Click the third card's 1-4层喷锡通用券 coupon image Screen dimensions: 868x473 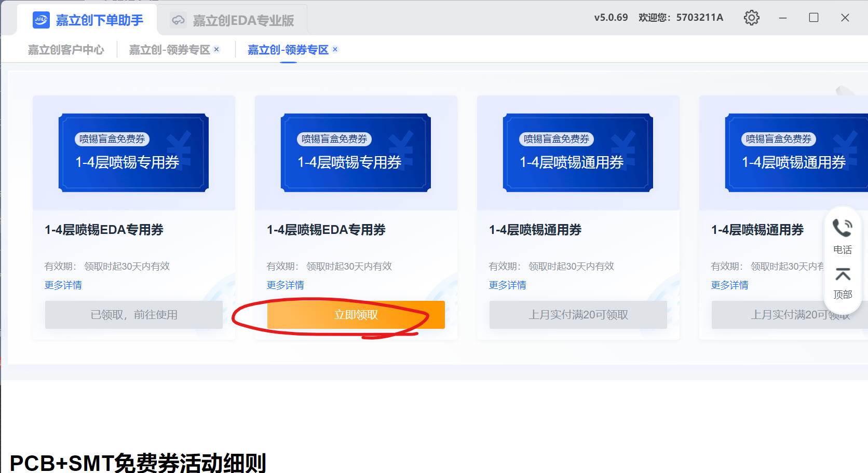(x=578, y=153)
